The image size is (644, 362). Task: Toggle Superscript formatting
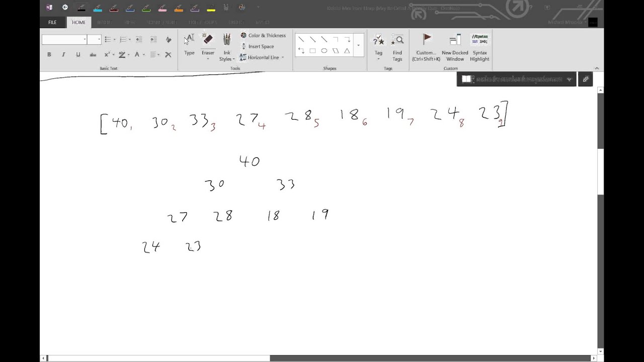click(107, 54)
